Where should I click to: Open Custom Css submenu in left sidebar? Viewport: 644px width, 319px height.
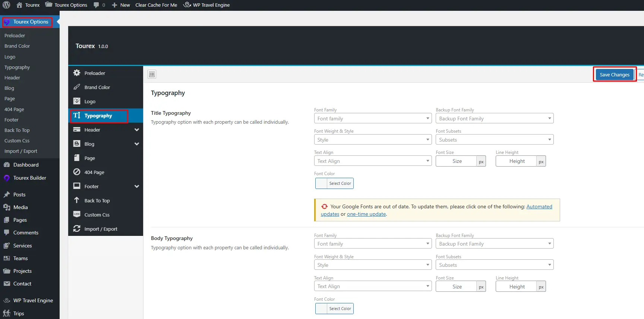click(17, 140)
